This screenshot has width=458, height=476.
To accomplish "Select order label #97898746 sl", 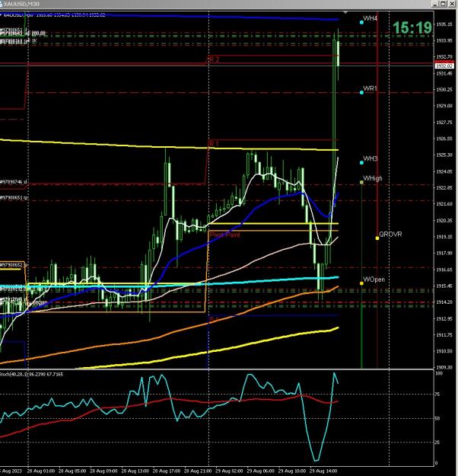I will pos(14,182).
